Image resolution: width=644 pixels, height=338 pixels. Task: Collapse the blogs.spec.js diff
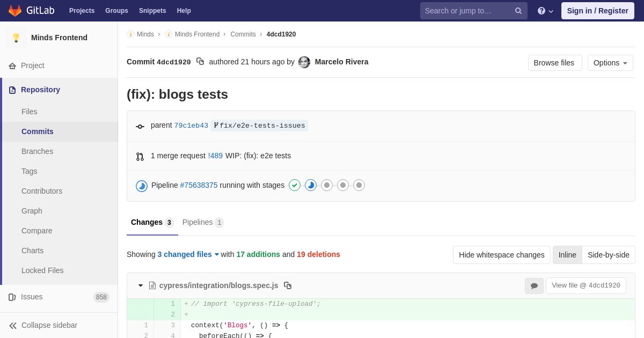tap(141, 285)
